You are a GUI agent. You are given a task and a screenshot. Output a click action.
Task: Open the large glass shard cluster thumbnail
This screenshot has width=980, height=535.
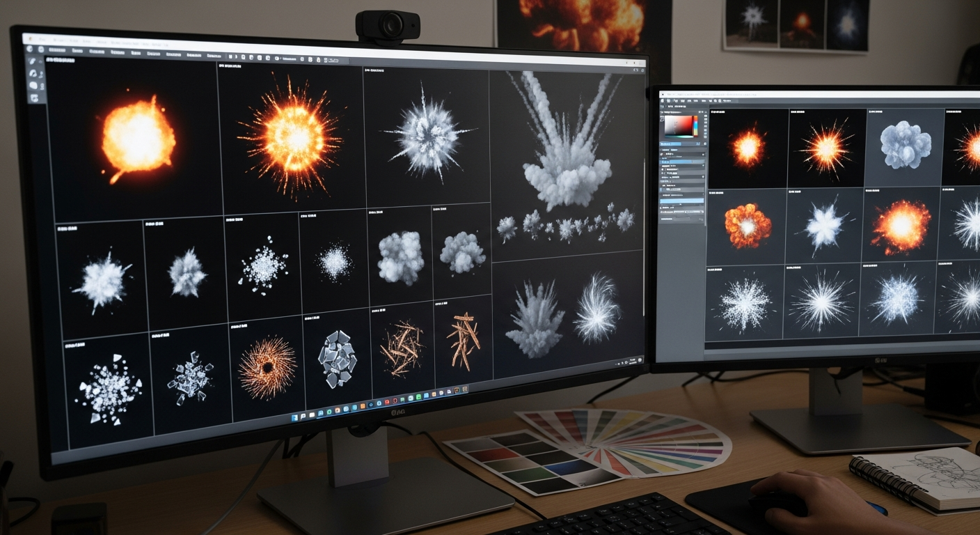point(338,359)
